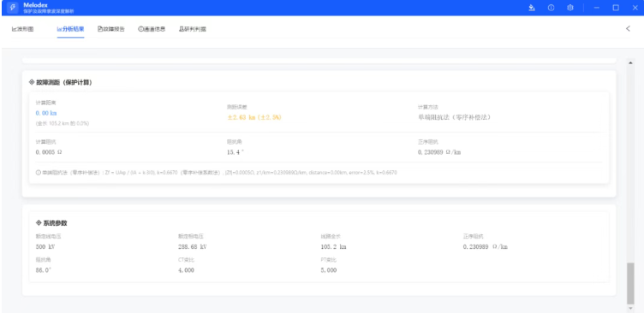The height and width of the screenshot is (313, 644).
Task: Click the 15.4° impedance angle value
Action: click(236, 152)
